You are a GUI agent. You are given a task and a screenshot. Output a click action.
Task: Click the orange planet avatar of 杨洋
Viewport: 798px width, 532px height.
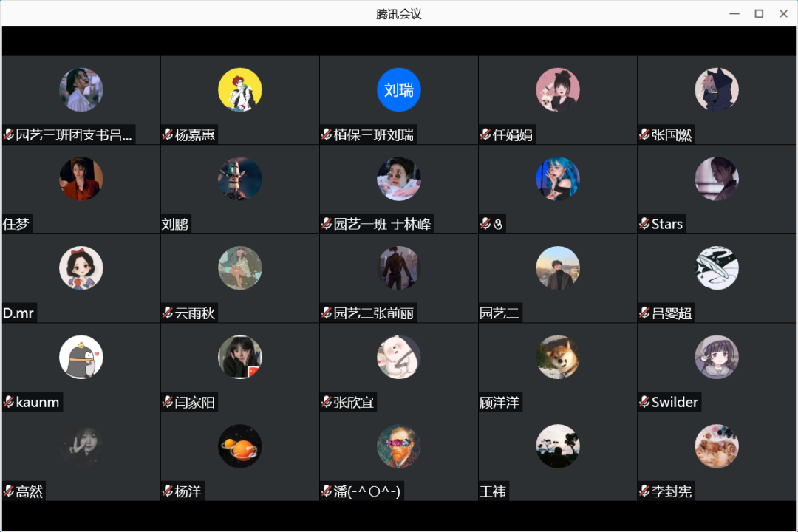(x=239, y=446)
